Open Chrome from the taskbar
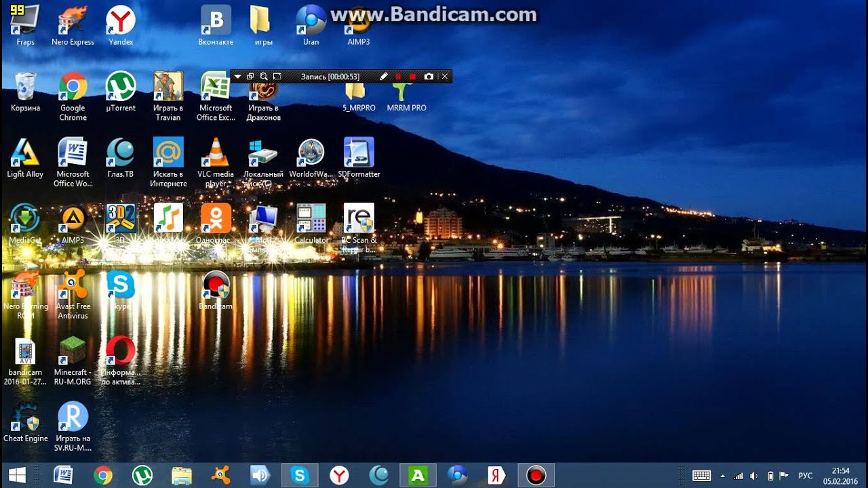This screenshot has width=868, height=488. [x=103, y=475]
